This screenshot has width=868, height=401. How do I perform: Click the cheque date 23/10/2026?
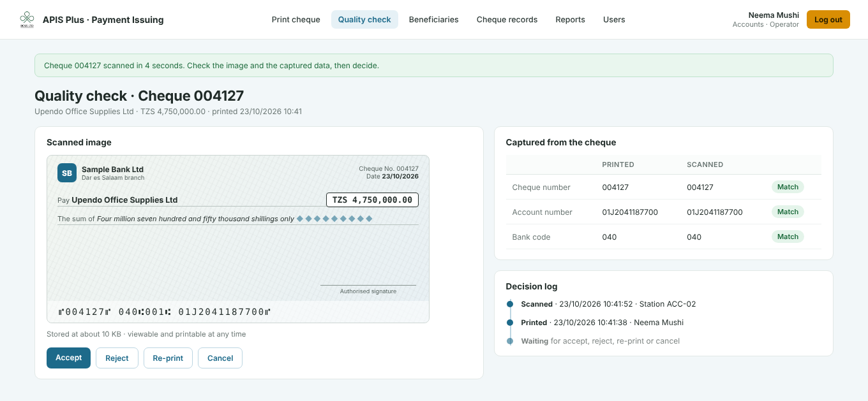coord(400,176)
